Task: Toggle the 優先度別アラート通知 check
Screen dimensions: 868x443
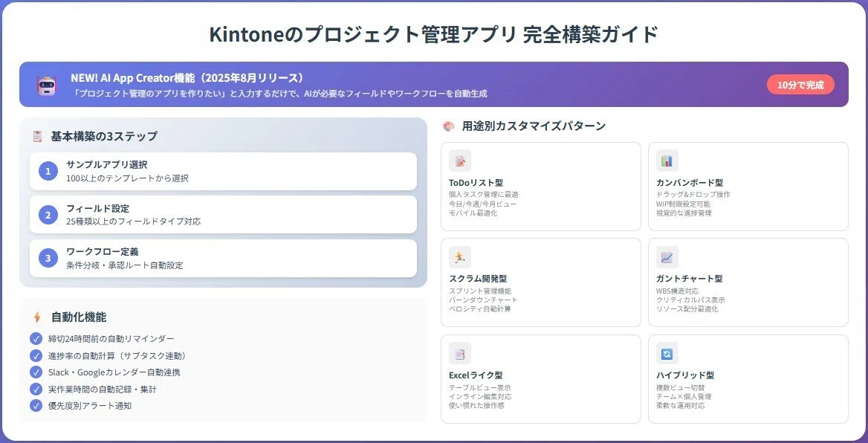Action: coord(36,406)
